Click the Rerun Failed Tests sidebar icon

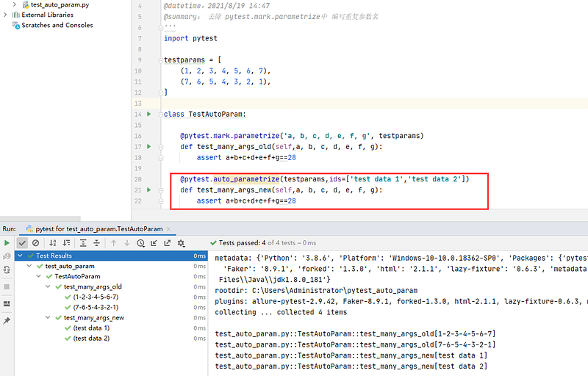coord(7,256)
